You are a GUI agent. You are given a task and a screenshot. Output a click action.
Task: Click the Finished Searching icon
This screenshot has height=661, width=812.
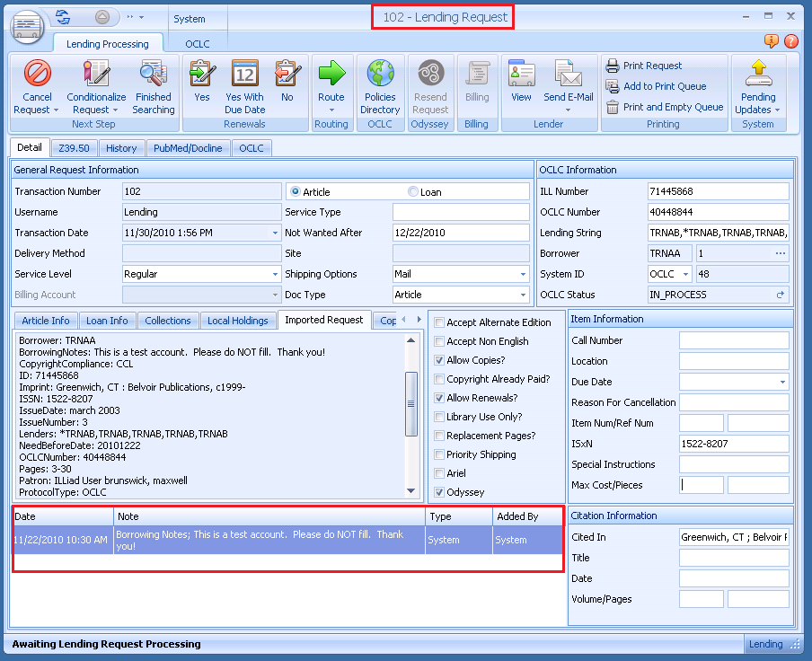[x=154, y=74]
